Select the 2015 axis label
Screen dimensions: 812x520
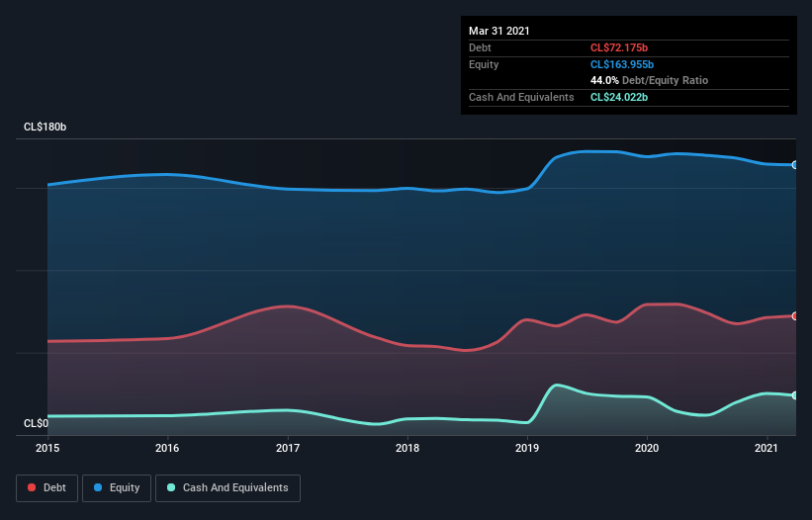point(47,448)
